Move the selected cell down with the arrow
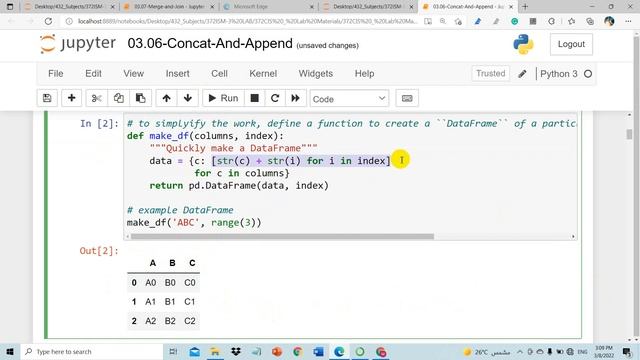The width and height of the screenshot is (640, 360). pos(188,98)
